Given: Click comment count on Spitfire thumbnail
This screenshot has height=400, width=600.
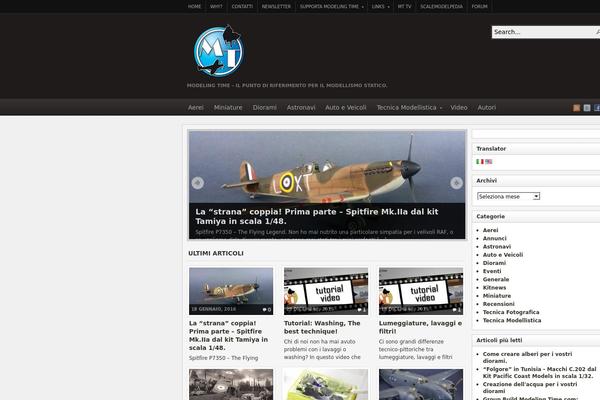Looking at the screenshot, I should tap(267, 310).
